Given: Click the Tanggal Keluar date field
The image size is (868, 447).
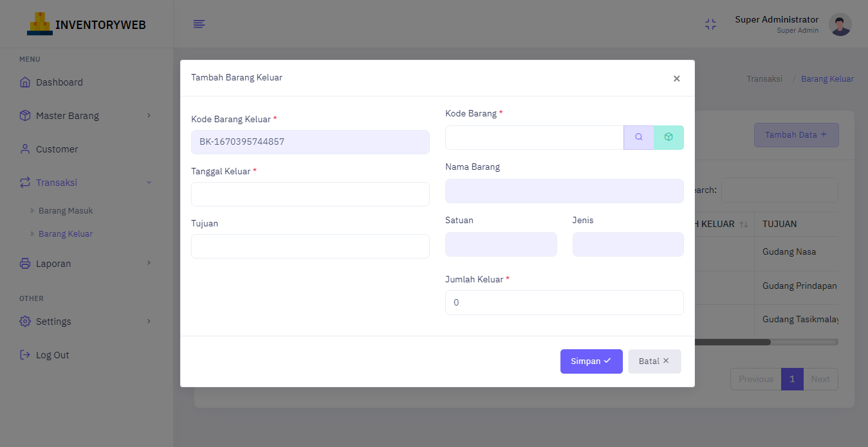Looking at the screenshot, I should click(x=310, y=194).
